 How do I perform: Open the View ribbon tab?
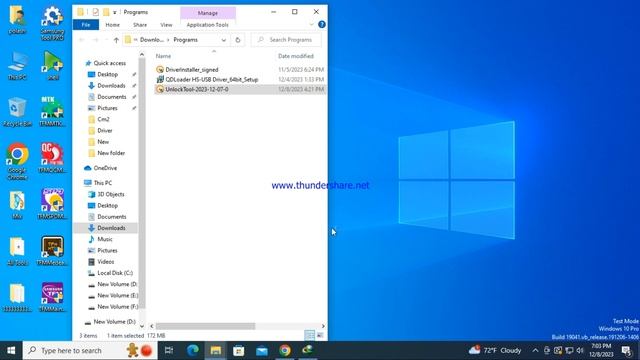(x=166, y=24)
